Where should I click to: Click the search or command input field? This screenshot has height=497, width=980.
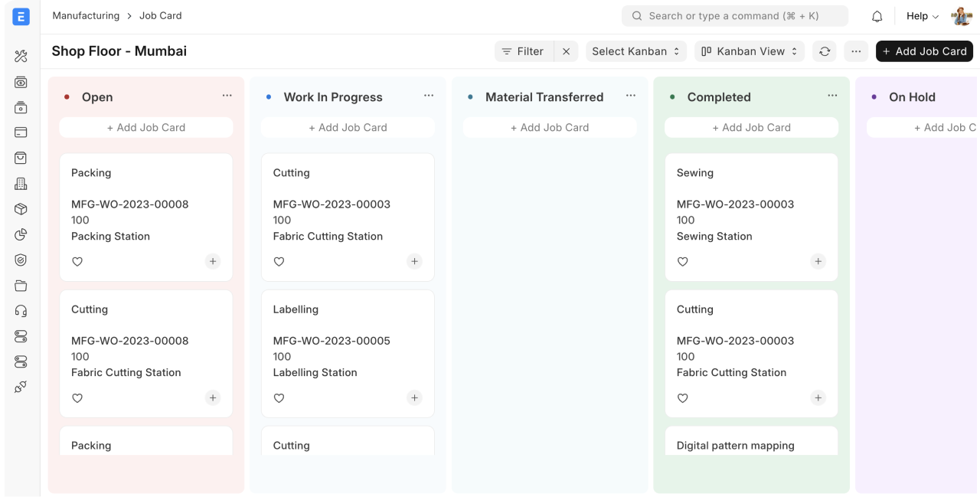coord(734,16)
